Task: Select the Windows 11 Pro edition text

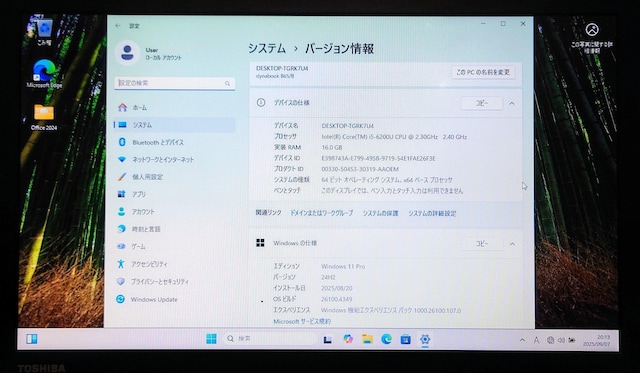Action: pos(343,266)
